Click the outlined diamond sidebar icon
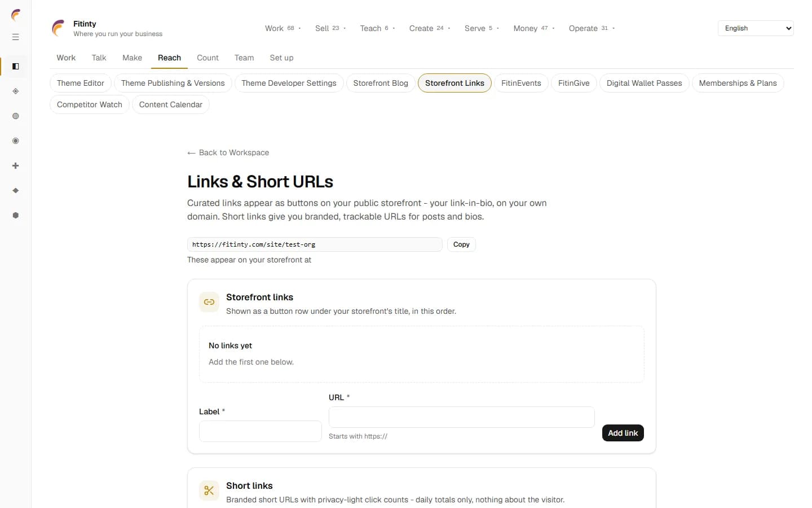The width and height of the screenshot is (812, 508). point(16,91)
